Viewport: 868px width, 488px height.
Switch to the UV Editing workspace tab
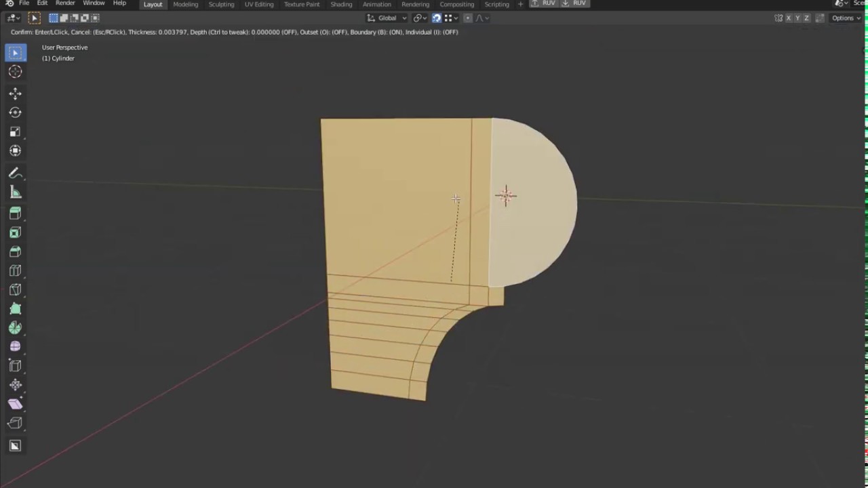(259, 4)
